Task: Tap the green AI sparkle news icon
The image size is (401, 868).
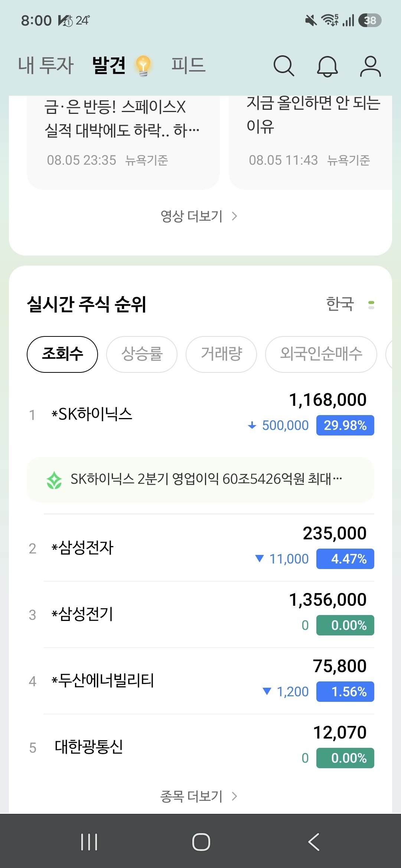Action: 54,480
